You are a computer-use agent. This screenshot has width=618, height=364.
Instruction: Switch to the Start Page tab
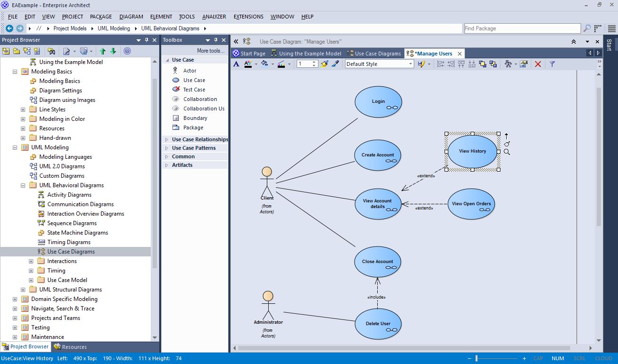click(x=249, y=54)
